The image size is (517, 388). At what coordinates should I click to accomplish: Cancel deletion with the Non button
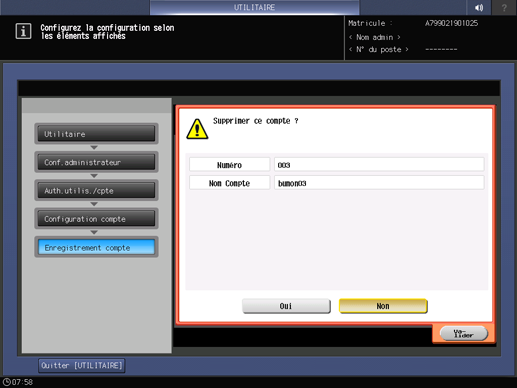383,306
